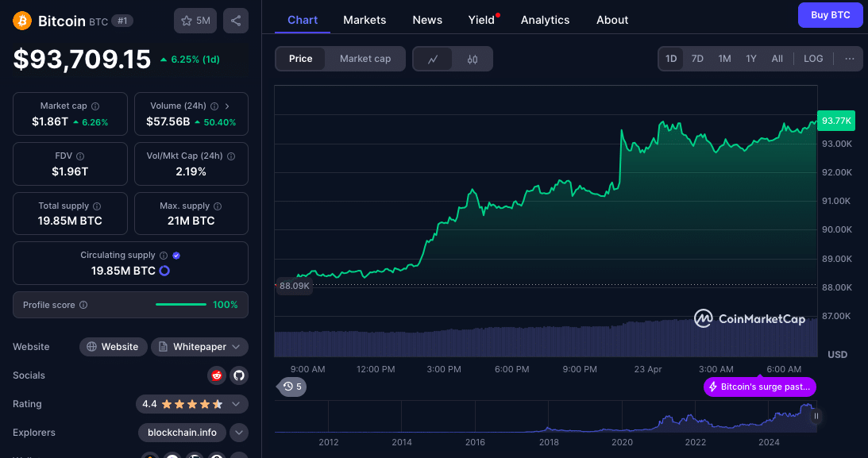Open the three-dot chart options menu
The image size is (868, 458).
849,59
